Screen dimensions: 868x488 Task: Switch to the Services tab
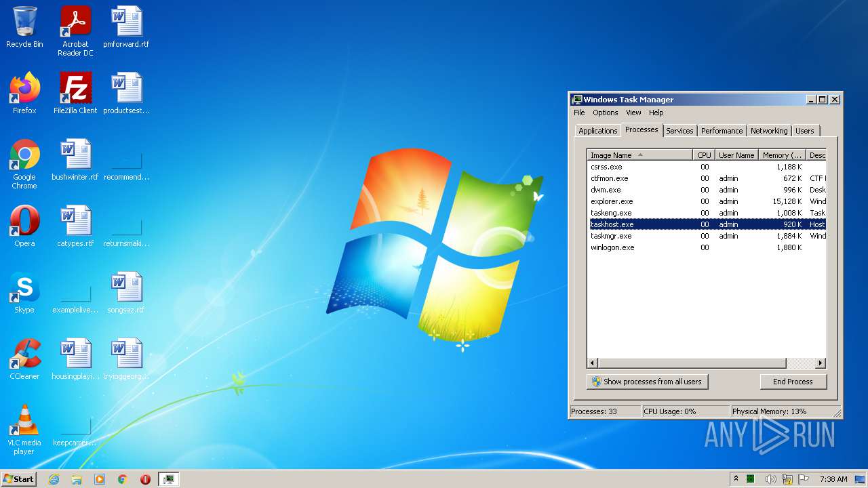click(x=679, y=131)
